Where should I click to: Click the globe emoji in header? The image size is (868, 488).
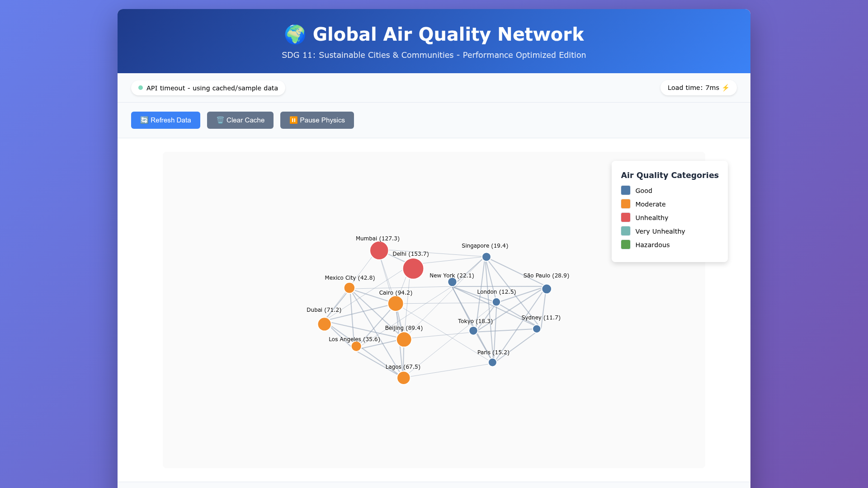click(x=295, y=35)
